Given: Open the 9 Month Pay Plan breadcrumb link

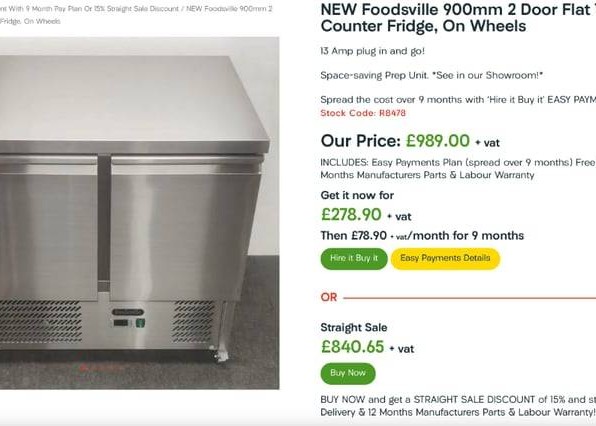Looking at the screenshot, I should (x=89, y=8).
